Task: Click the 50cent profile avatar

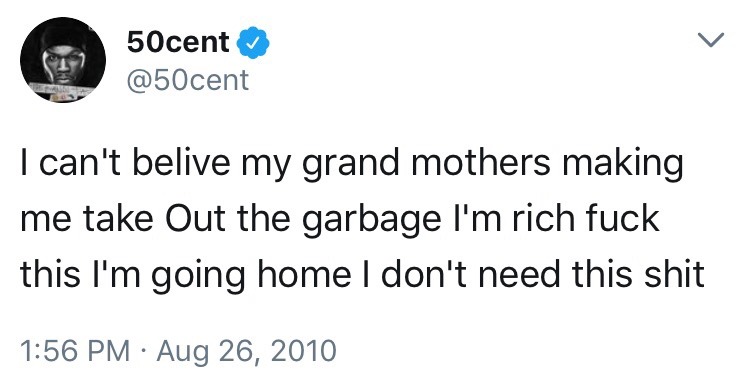Action: pos(63,60)
